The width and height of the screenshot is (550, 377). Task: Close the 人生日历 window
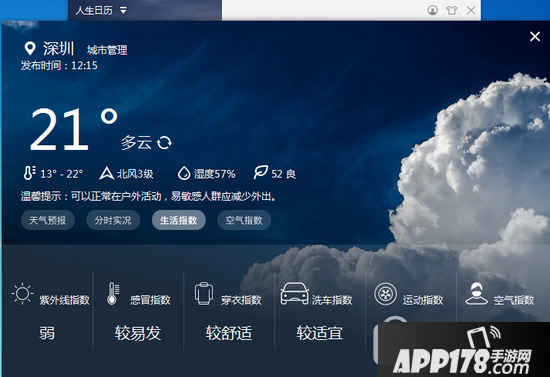tap(471, 10)
